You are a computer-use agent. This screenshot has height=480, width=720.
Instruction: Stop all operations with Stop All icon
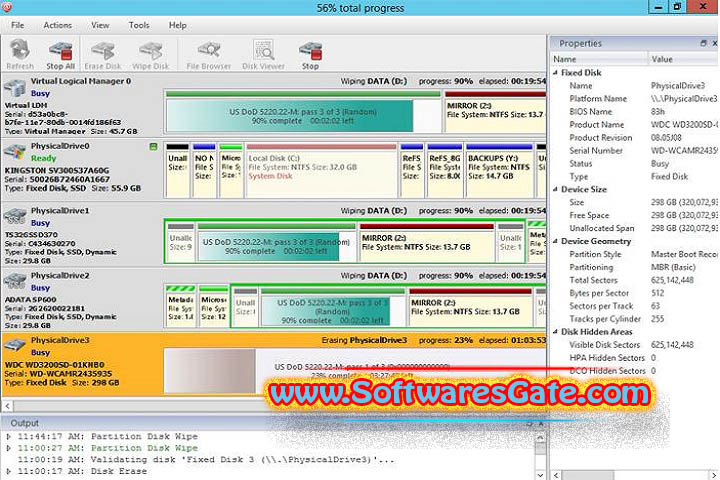click(61, 54)
